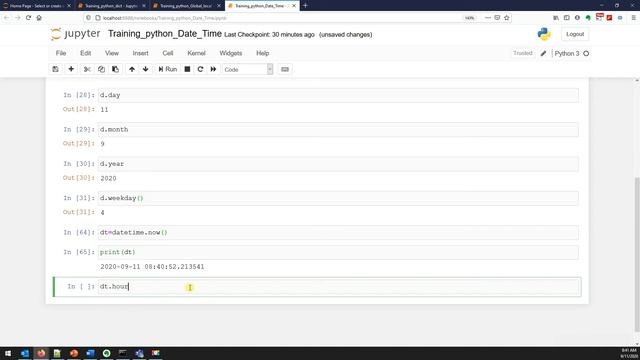Click the taskbar clock
Viewport: 640px width, 360px height.
[629, 353]
